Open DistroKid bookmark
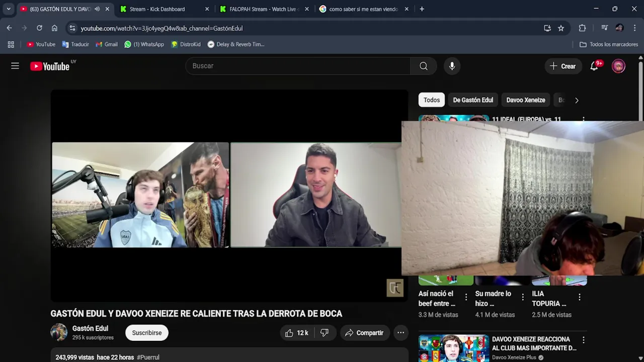 [186, 44]
